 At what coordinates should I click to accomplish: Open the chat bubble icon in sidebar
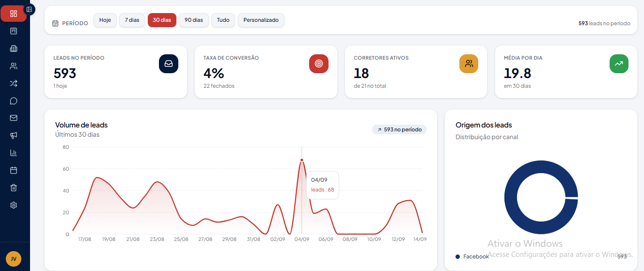14,101
